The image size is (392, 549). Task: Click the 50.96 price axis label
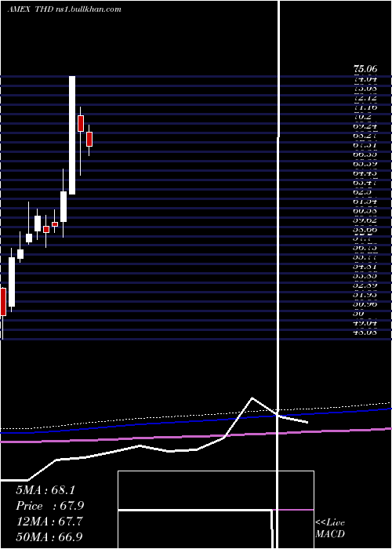(x=365, y=304)
